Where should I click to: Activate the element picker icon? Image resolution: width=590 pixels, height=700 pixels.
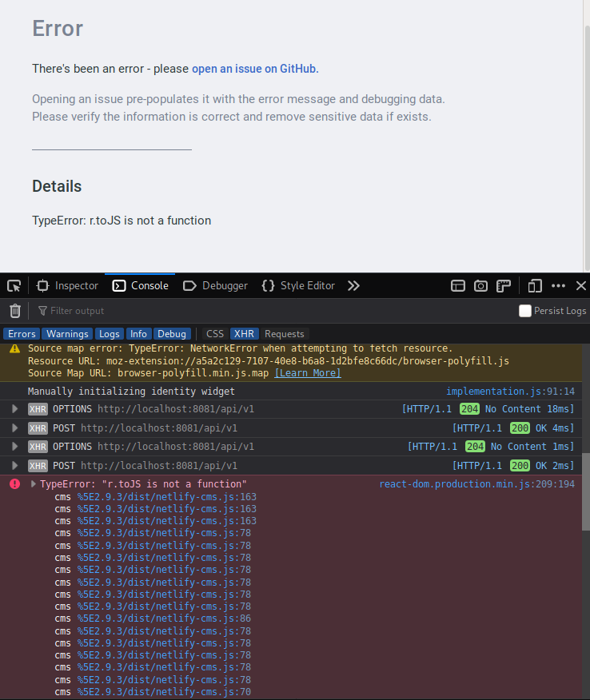coord(14,286)
